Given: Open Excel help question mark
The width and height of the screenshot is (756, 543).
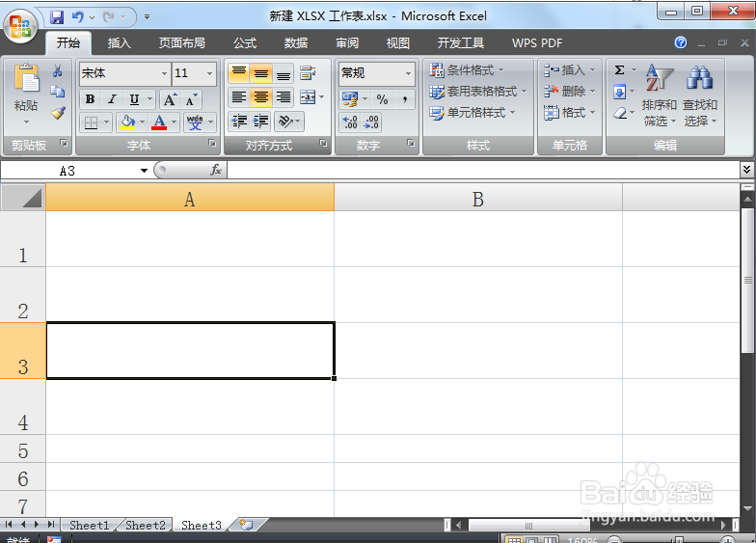Looking at the screenshot, I should [681, 42].
